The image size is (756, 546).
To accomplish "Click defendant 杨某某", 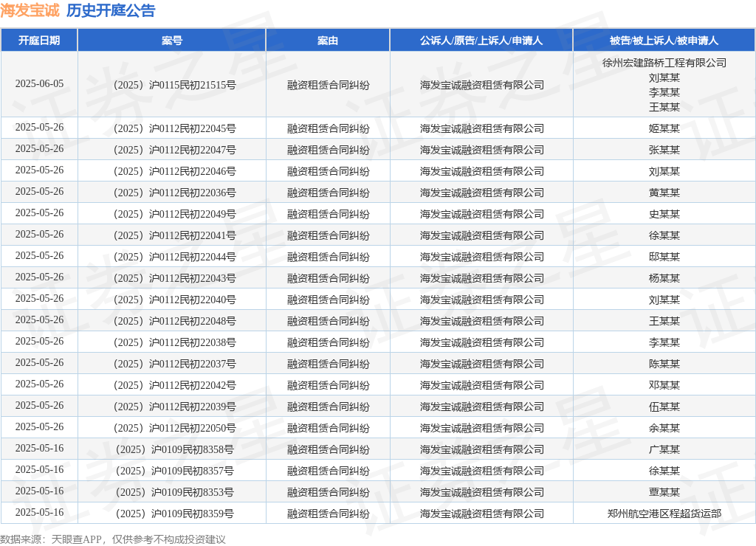I will [x=664, y=278].
